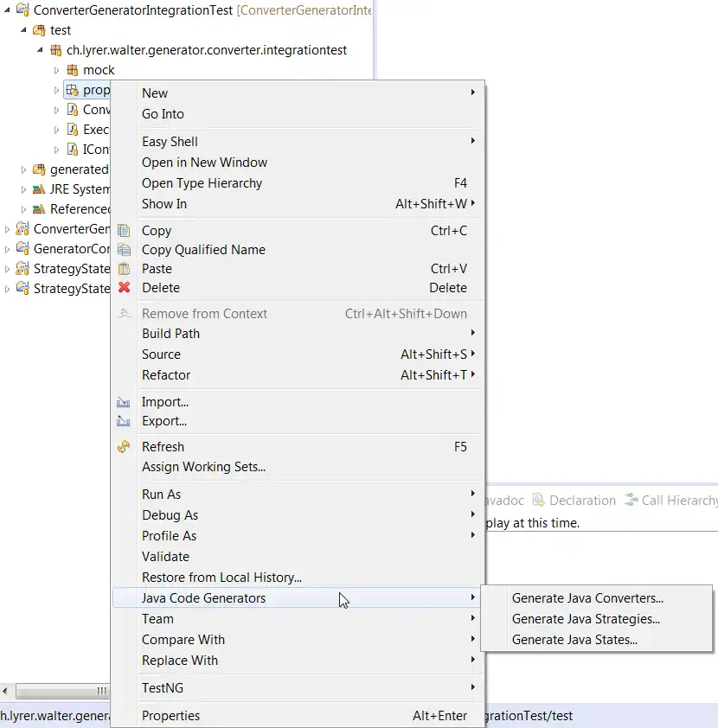718x728 pixels.
Task: Expand the generated folder
Action: [23, 169]
